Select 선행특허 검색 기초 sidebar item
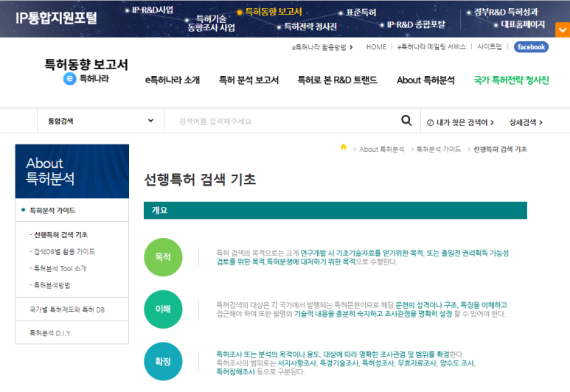This screenshot has height=392, width=570. pyautogui.click(x=60, y=235)
